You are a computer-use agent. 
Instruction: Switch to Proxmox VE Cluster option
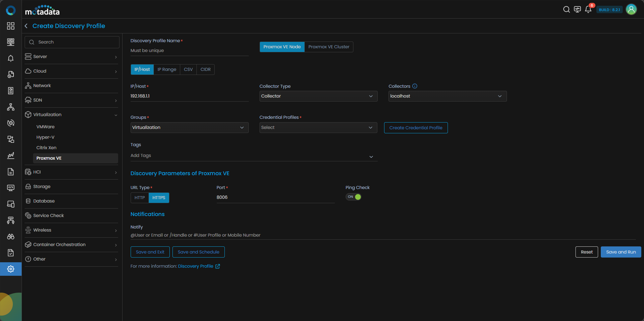coord(328,47)
